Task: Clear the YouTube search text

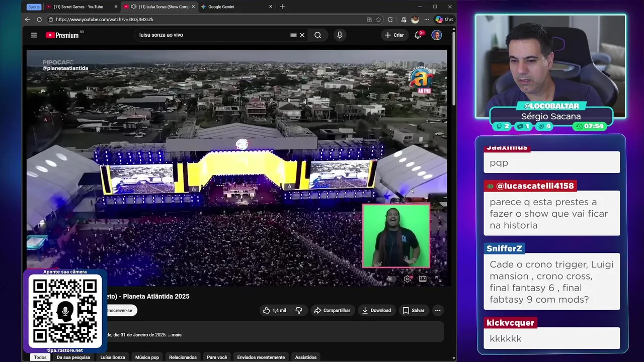Action: (x=302, y=35)
